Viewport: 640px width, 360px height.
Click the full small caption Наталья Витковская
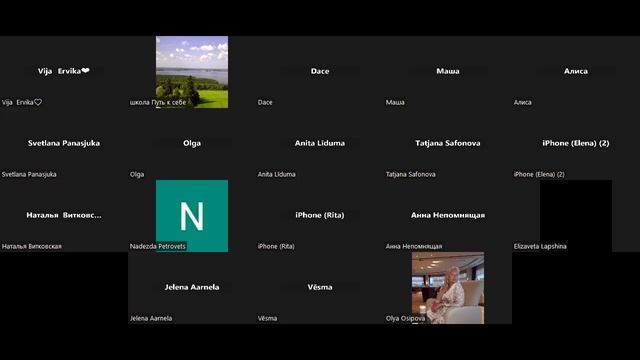(32, 246)
